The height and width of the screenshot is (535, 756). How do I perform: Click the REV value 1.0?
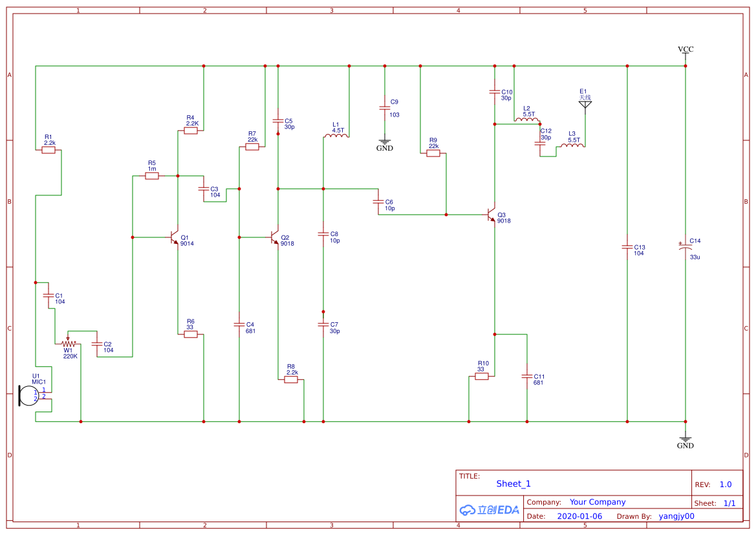pyautogui.click(x=726, y=485)
